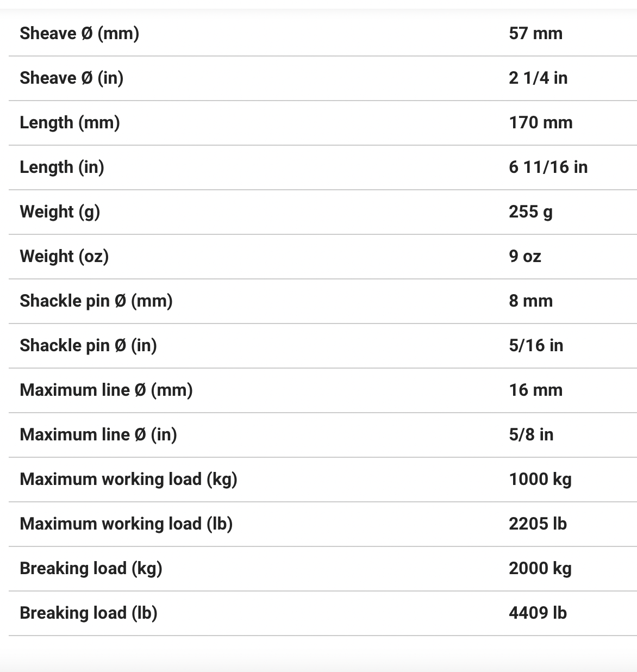The height and width of the screenshot is (672, 637).
Task: Select the '170 mm' length value
Action: point(540,123)
